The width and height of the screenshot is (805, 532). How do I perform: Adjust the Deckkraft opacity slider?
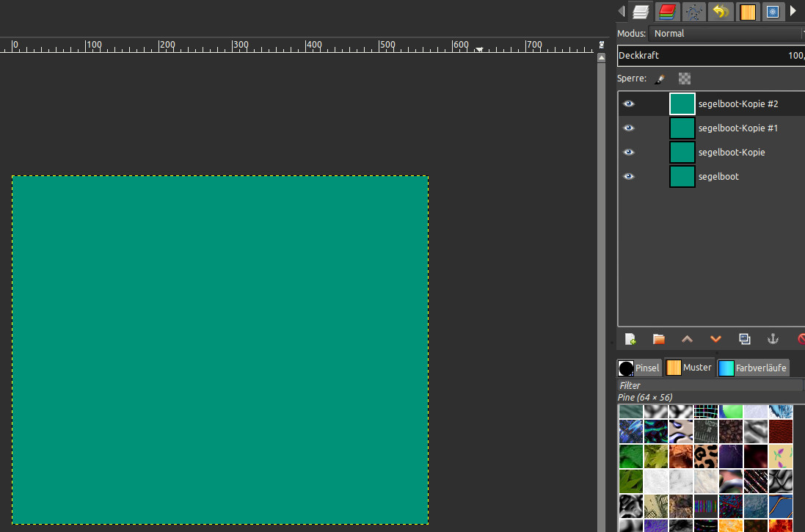click(710, 56)
